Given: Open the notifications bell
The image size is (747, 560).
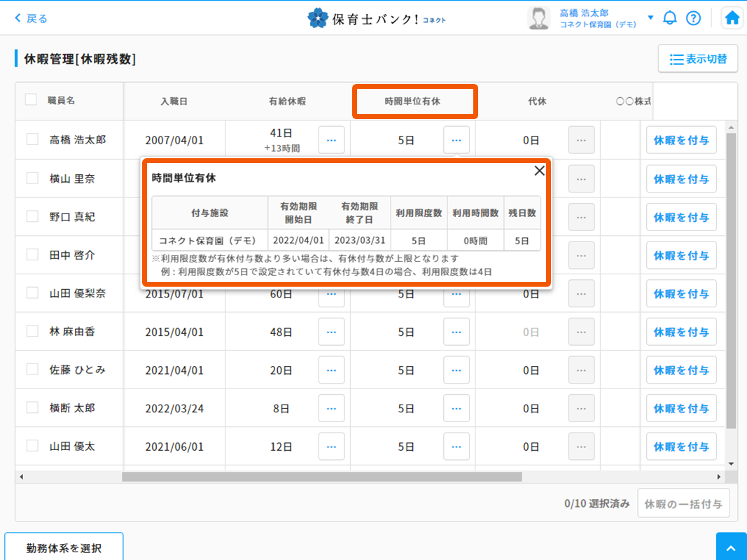Looking at the screenshot, I should pyautogui.click(x=670, y=18).
